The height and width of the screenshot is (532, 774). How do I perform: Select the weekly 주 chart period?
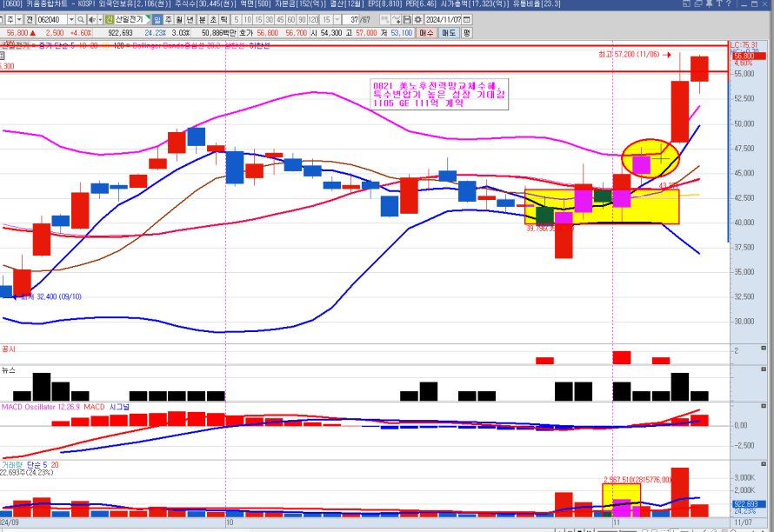tap(169, 20)
